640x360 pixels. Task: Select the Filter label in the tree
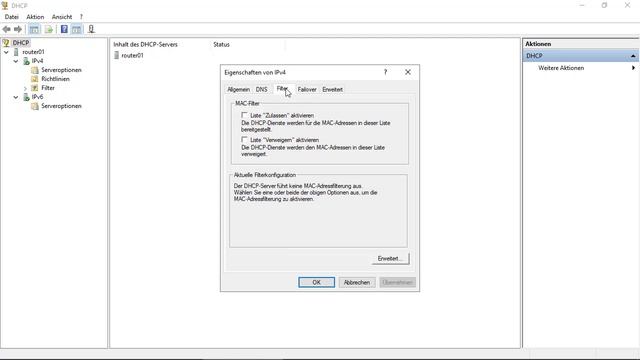(48, 88)
